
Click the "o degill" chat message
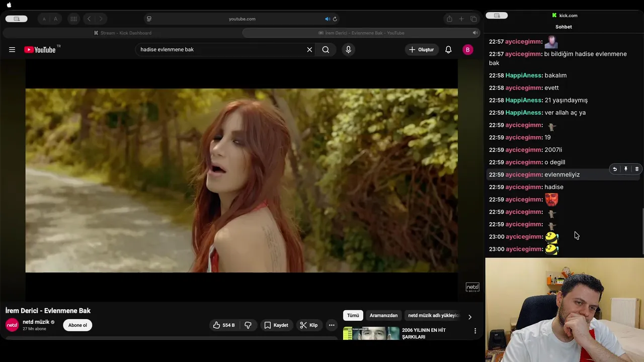click(555, 162)
